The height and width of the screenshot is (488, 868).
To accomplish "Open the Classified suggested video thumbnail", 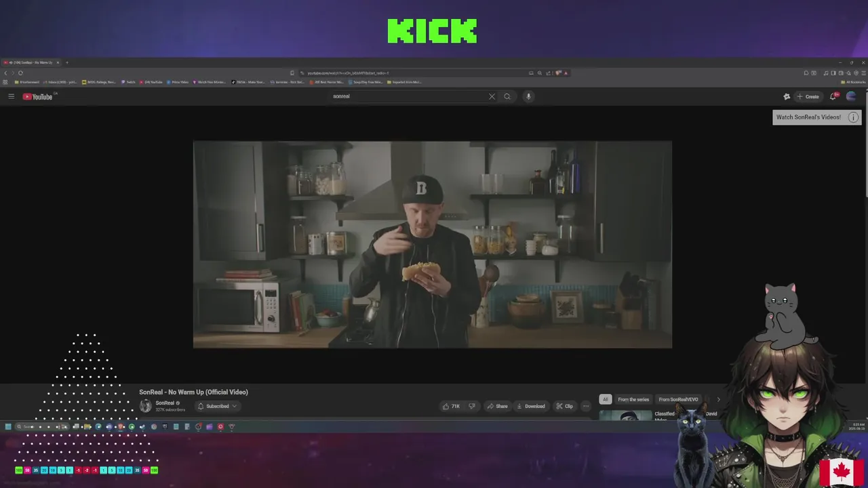I will click(x=625, y=415).
